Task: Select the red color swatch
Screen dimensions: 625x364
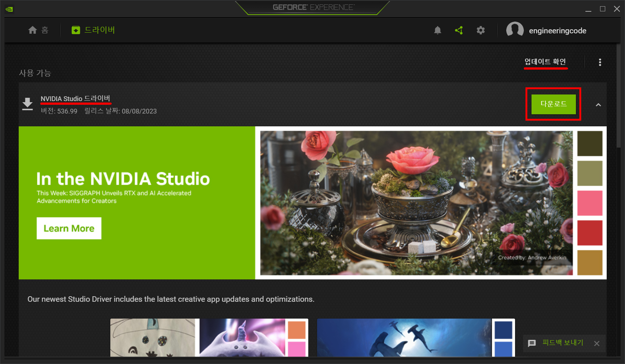Action: coord(590,233)
